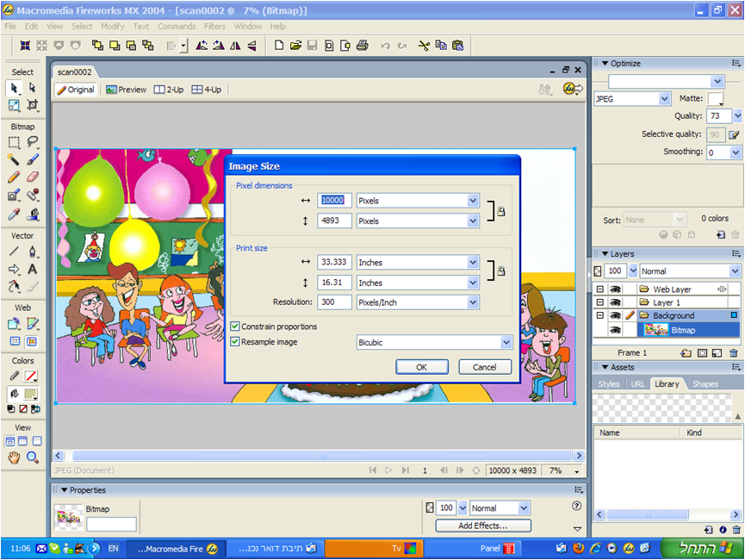Select the Text tool

pos(33,270)
